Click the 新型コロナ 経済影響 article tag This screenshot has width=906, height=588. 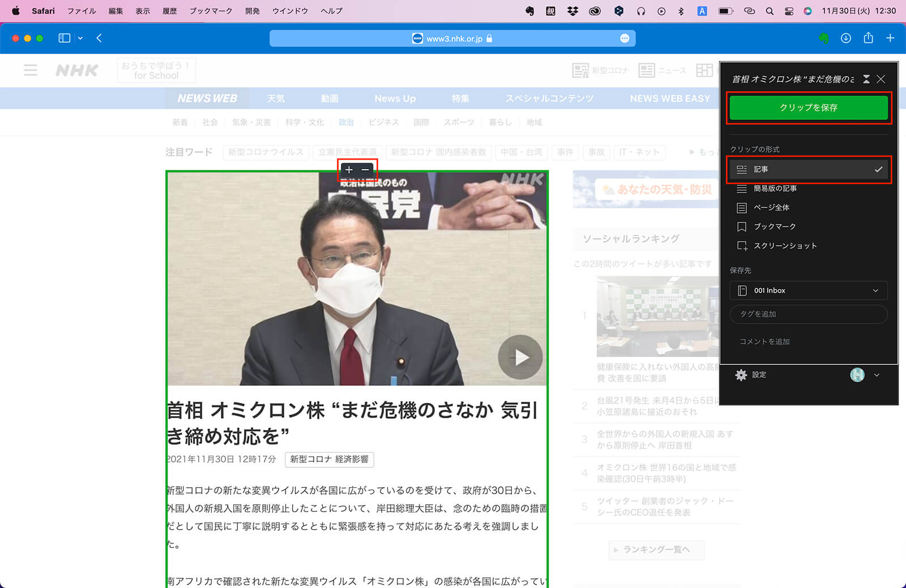pyautogui.click(x=329, y=459)
